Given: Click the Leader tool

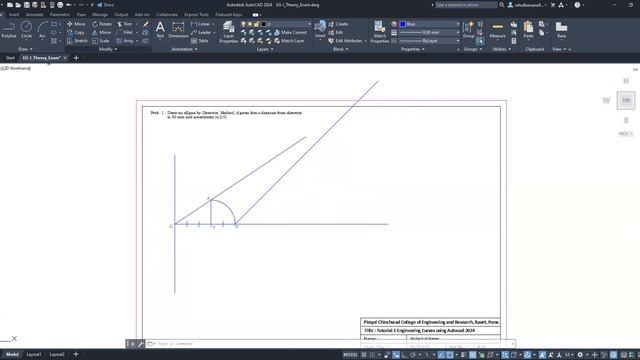Looking at the screenshot, I should (x=201, y=32).
